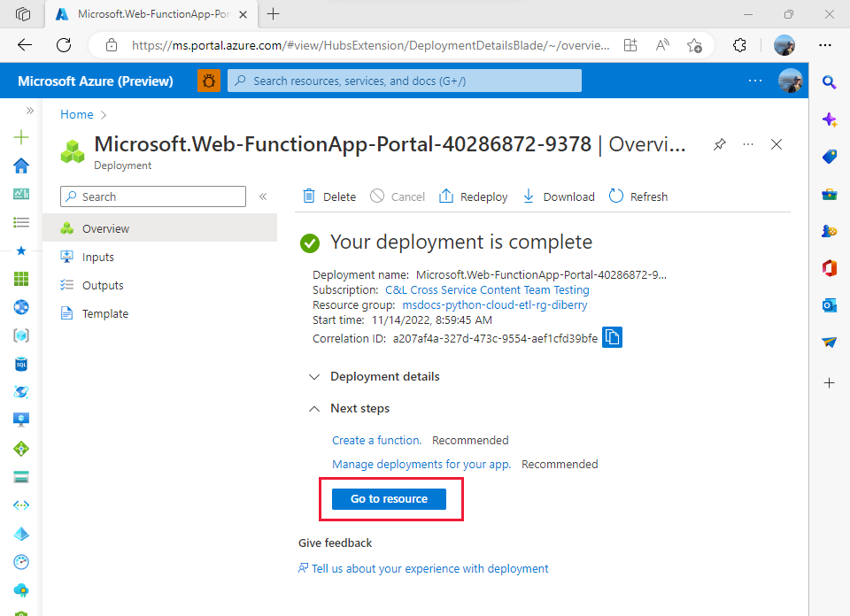Collapse the deployment side menu

(x=263, y=196)
